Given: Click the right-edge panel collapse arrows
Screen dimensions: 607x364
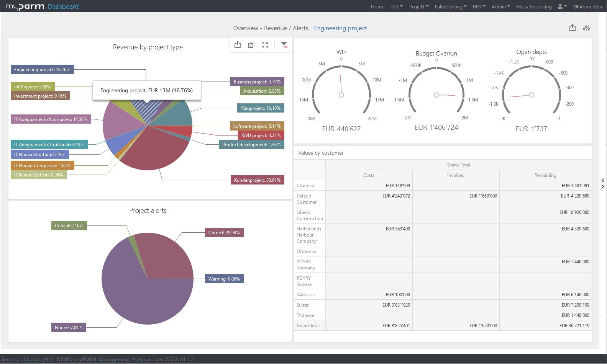Looking at the screenshot, I should point(603,183).
